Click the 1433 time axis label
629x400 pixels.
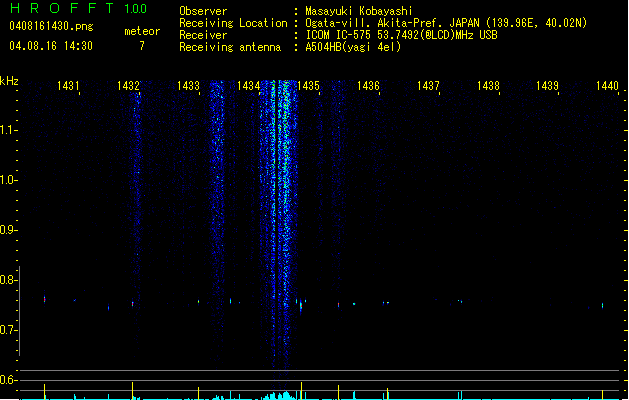[x=188, y=86]
